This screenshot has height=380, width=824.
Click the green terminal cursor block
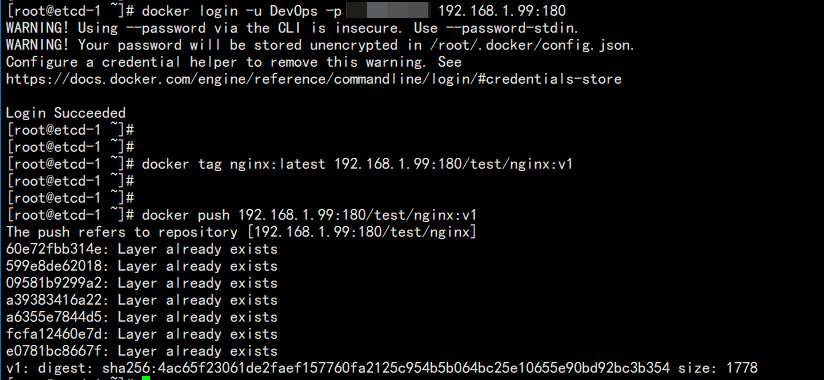146,378
